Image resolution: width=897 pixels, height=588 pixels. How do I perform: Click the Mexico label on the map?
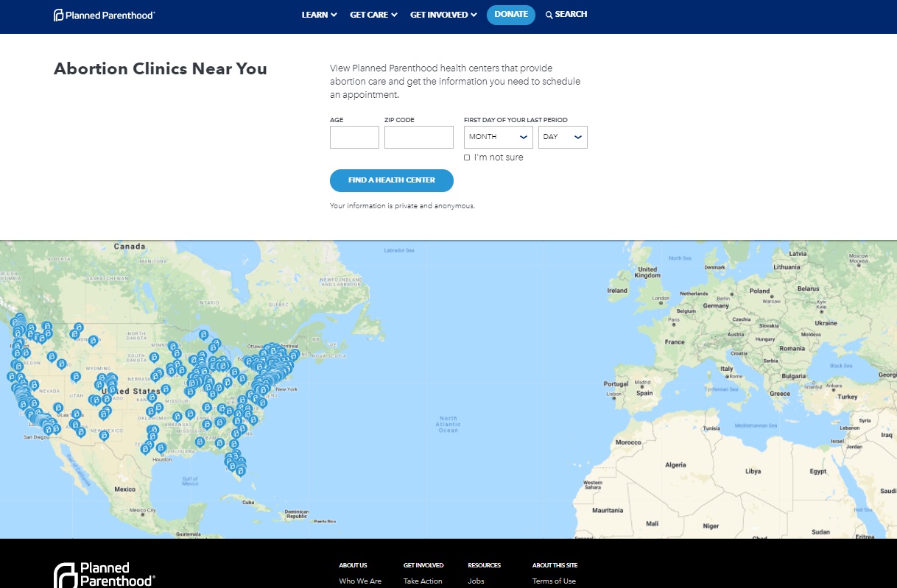(124, 489)
